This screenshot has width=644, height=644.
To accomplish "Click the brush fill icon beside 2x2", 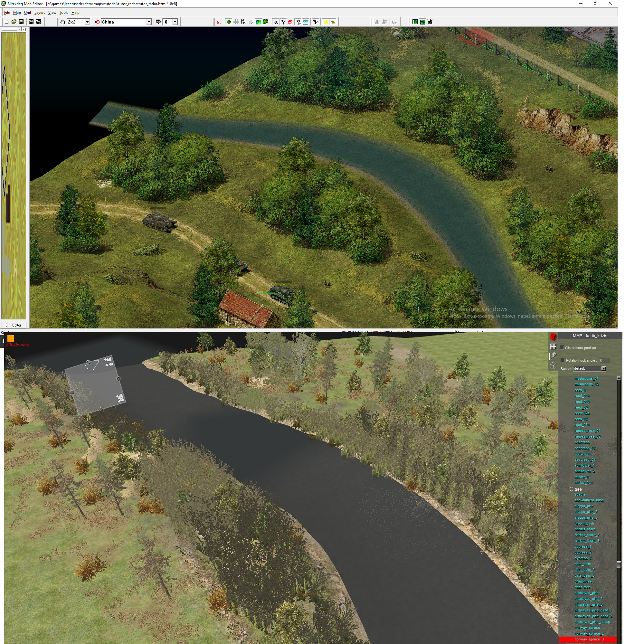I will point(63,22).
